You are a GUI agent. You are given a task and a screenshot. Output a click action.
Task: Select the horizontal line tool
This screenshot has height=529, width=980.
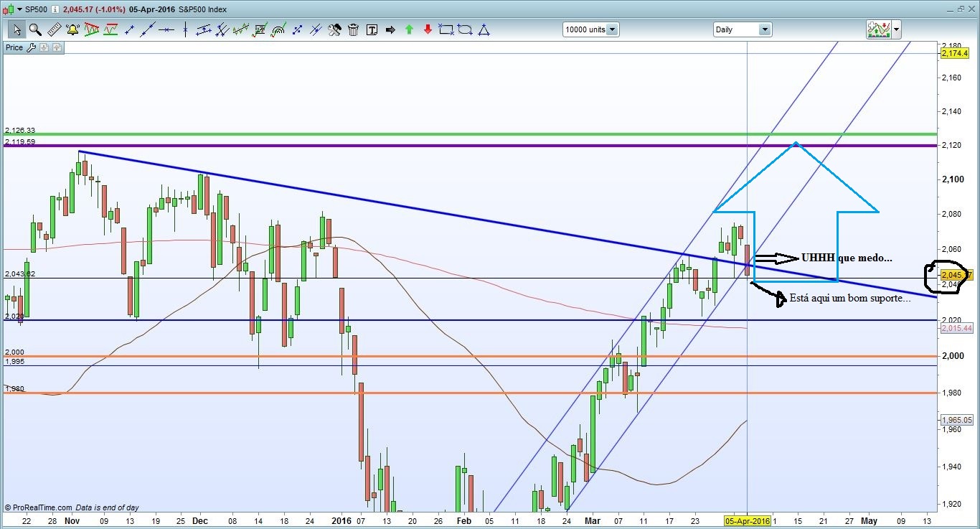click(x=166, y=29)
